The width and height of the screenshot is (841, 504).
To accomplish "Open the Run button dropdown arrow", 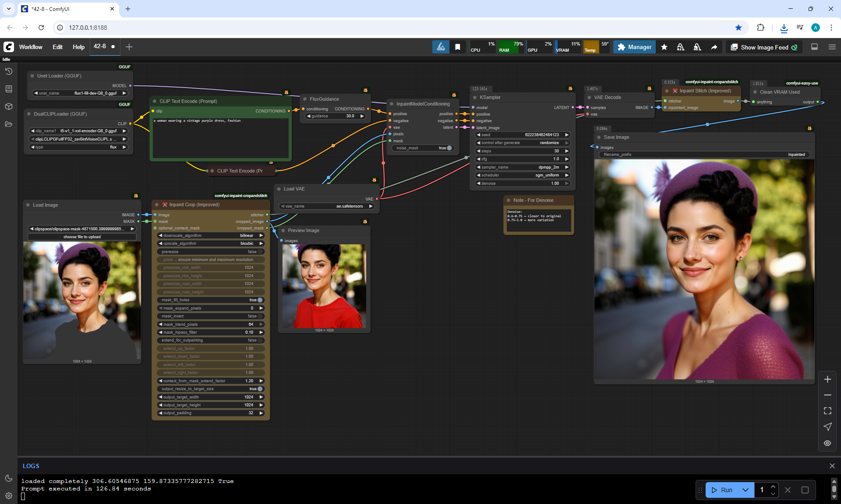I will tap(745, 490).
